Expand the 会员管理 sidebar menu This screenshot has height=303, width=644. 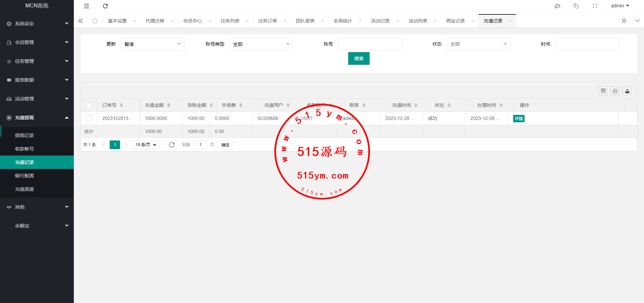tap(37, 42)
